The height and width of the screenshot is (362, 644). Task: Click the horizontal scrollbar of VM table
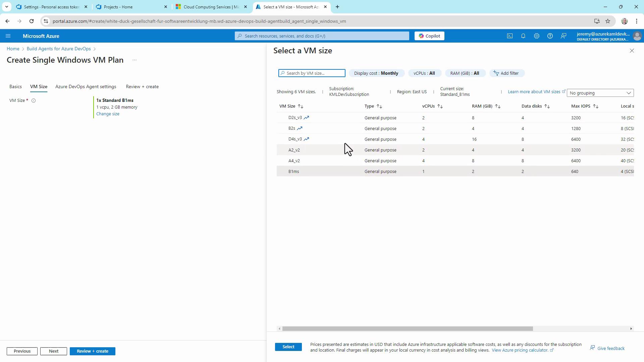[x=407, y=328]
